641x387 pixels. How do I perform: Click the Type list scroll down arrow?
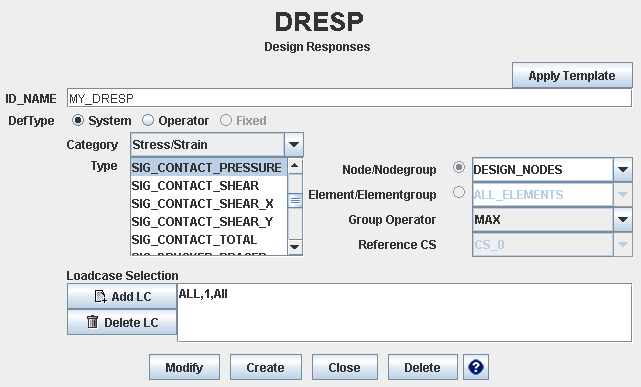click(295, 247)
